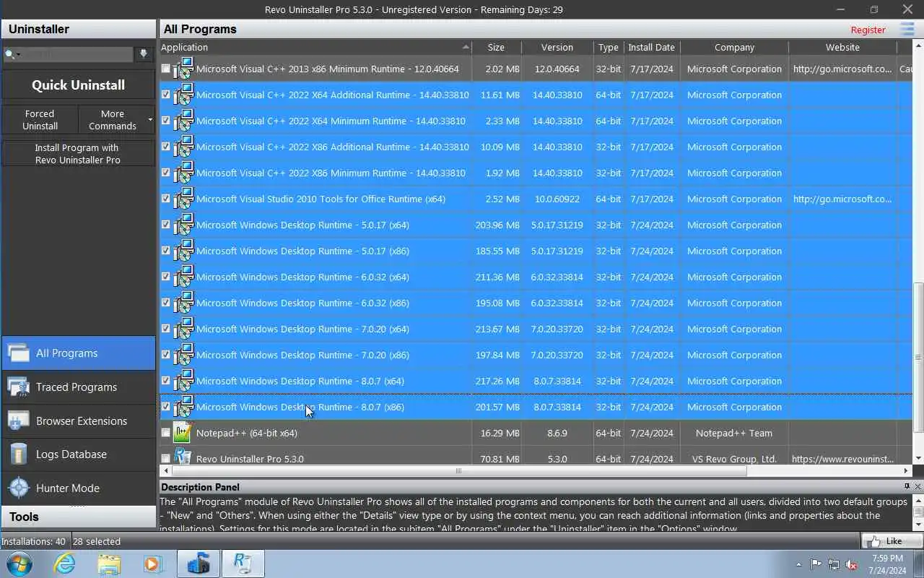924x578 pixels.
Task: Open search options dropdown arrow
Action: 19,55
